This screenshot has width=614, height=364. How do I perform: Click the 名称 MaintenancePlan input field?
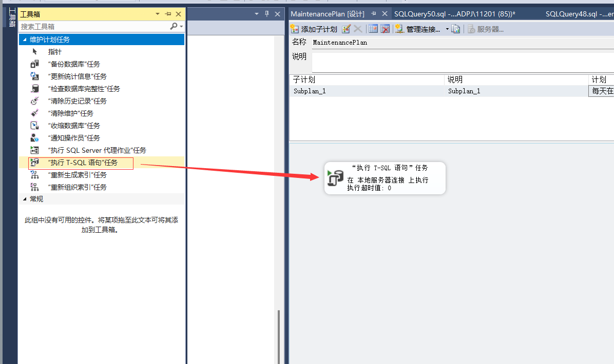463,43
